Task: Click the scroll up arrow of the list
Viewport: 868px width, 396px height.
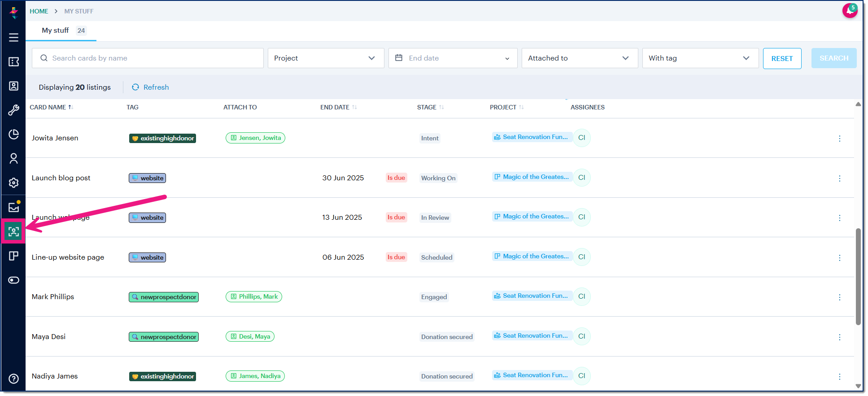Action: [x=858, y=104]
